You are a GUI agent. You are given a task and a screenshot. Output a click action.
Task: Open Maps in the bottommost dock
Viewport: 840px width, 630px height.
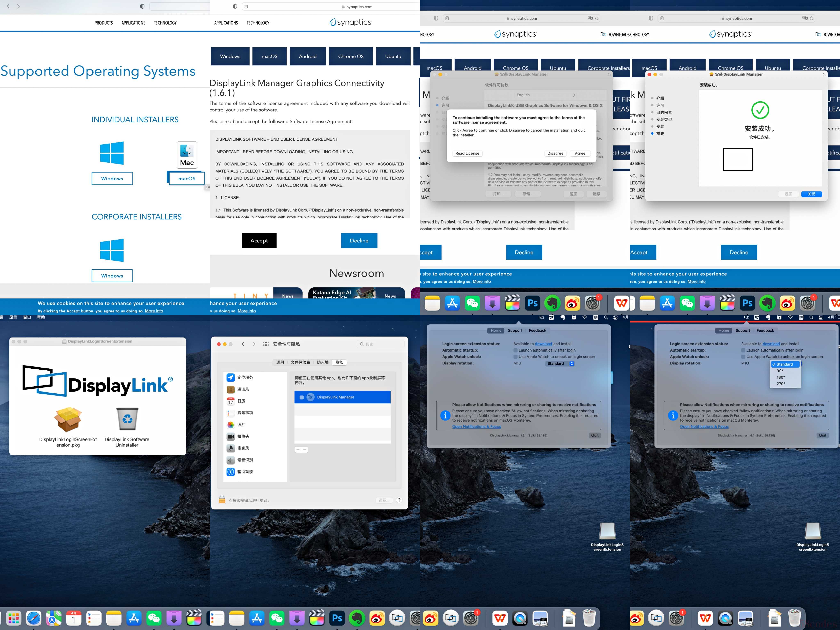click(x=54, y=618)
